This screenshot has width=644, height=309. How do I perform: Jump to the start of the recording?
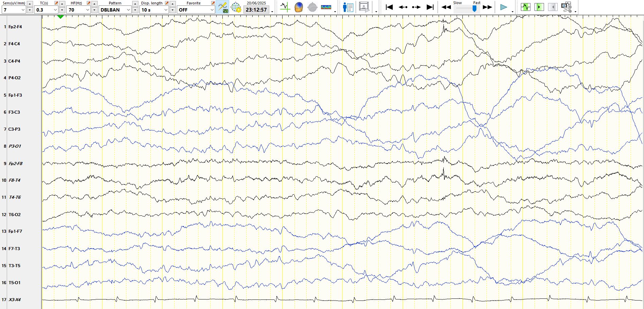389,7
